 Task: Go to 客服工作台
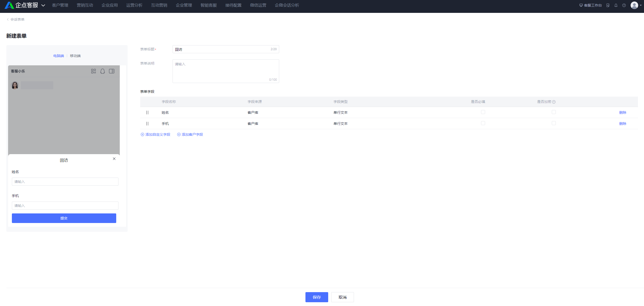[x=591, y=5]
